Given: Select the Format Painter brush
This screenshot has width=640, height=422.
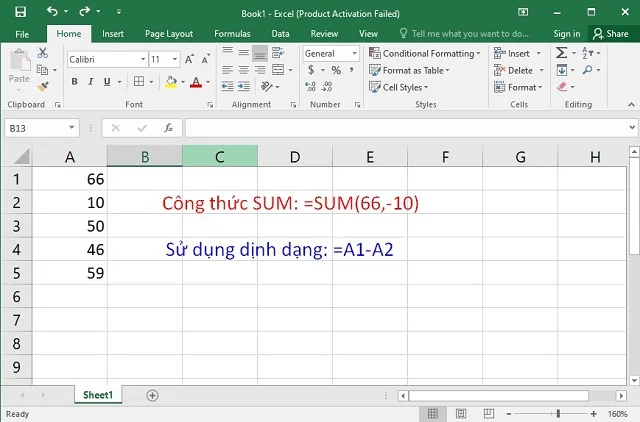Looking at the screenshot, I should pyautogui.click(x=42, y=87).
